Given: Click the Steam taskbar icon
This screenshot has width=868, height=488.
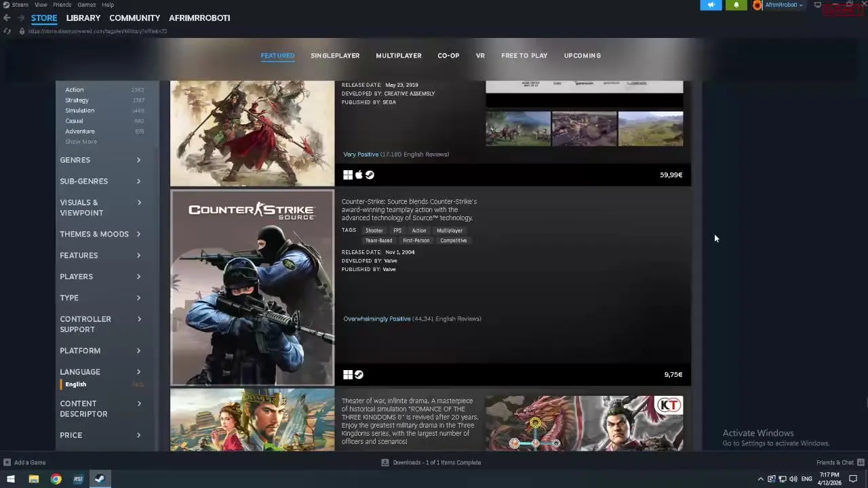Looking at the screenshot, I should click(x=99, y=479).
